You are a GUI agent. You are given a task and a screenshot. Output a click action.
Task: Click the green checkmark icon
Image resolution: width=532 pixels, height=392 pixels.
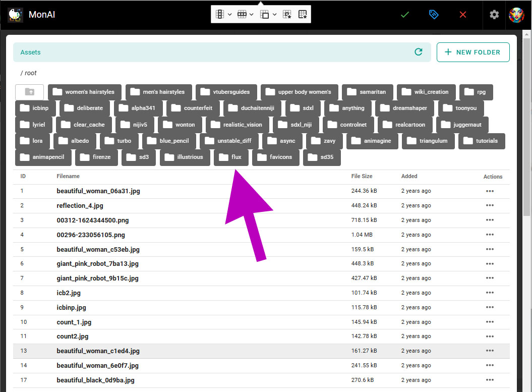pyautogui.click(x=404, y=15)
